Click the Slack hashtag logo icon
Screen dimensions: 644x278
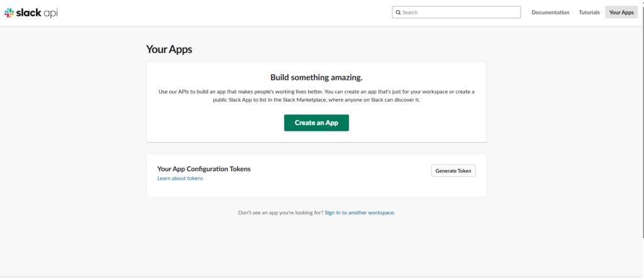(9, 13)
